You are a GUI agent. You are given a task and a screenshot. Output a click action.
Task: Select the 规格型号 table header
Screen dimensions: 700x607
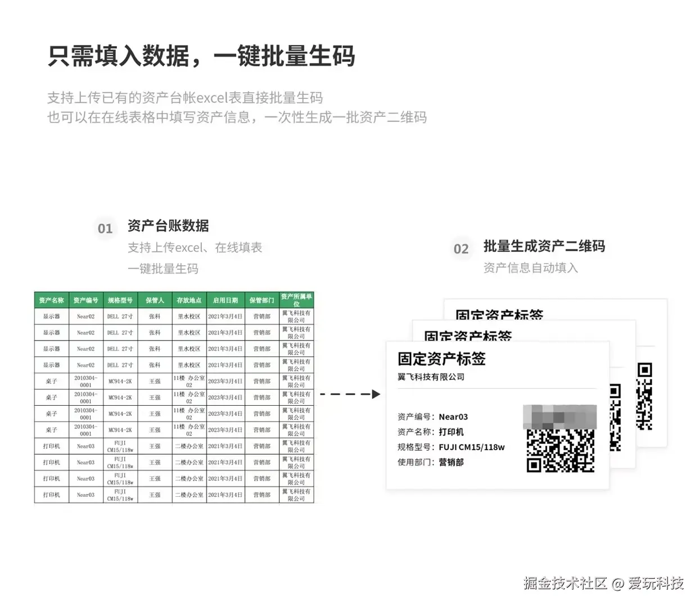click(120, 300)
